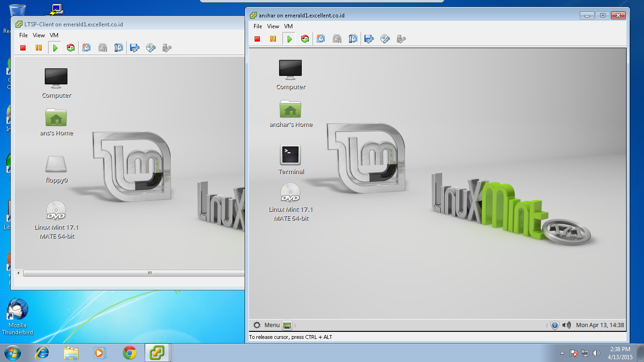
Task: Click USB device icon in LTSP-Client toolbar
Action: coord(167,48)
